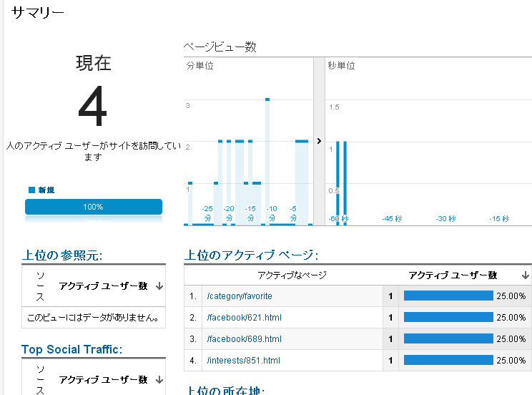Click the ページビュー数 chart title
Viewport: 532px width, 395px height.
coord(220,47)
